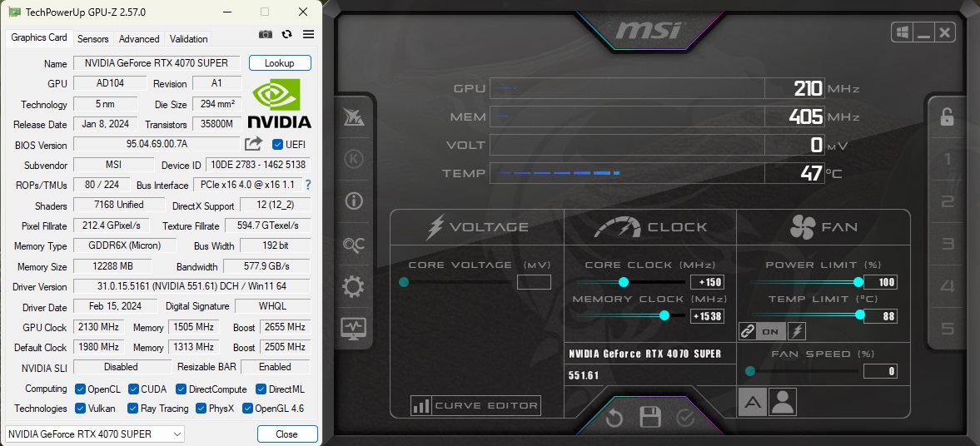Launch OC Scanner icon in Afterburner sidebar

(x=354, y=245)
